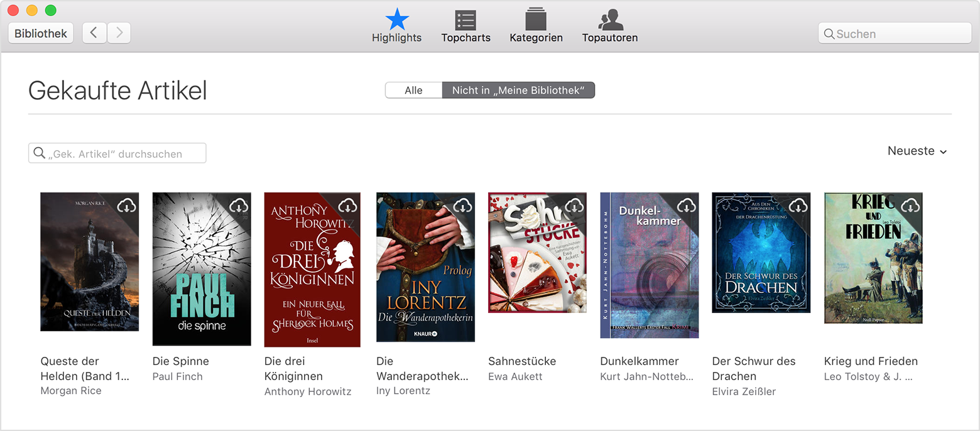The width and height of the screenshot is (980, 431).
Task: Close the window with the red button
Action: tap(13, 10)
